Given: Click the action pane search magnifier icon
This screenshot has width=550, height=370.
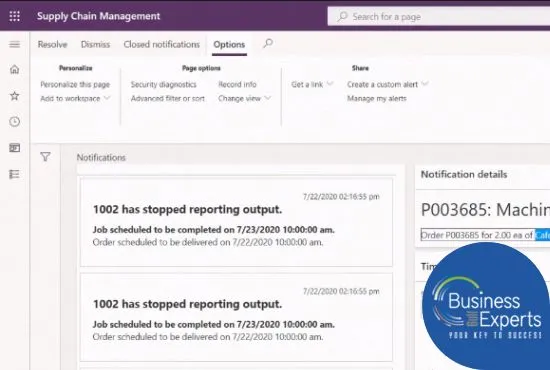Looking at the screenshot, I should click(268, 44).
